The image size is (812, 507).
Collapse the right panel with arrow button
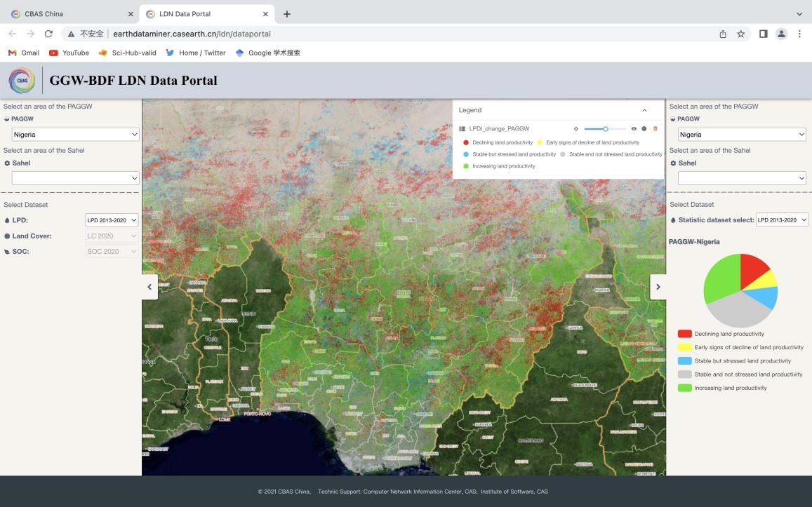(x=658, y=287)
